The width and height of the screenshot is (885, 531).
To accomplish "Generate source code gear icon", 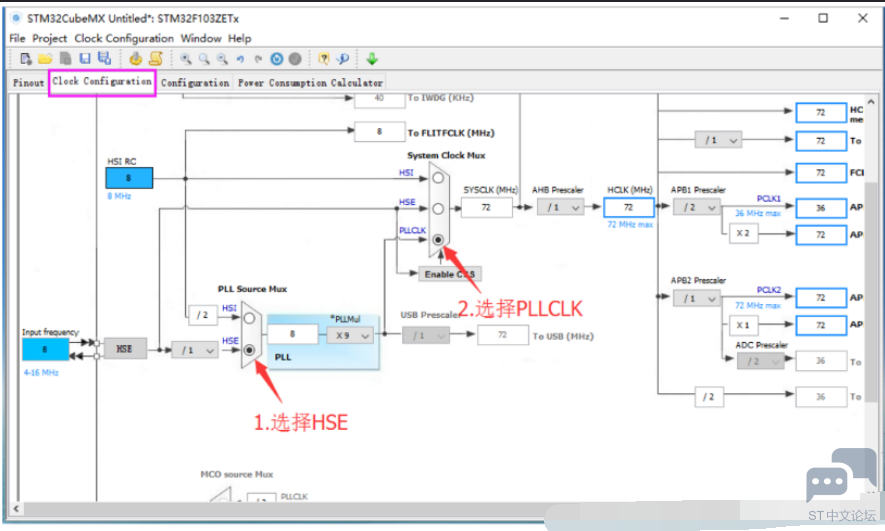I will (135, 58).
